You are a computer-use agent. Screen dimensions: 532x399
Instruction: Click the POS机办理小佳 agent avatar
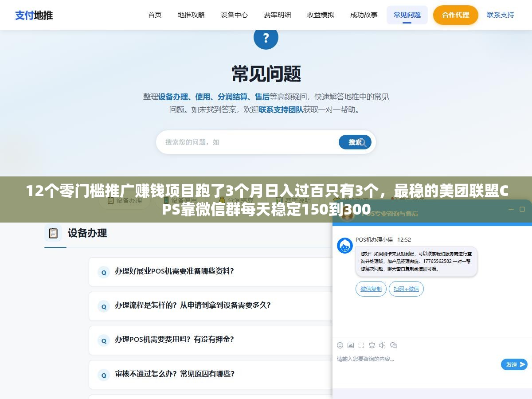(x=345, y=246)
